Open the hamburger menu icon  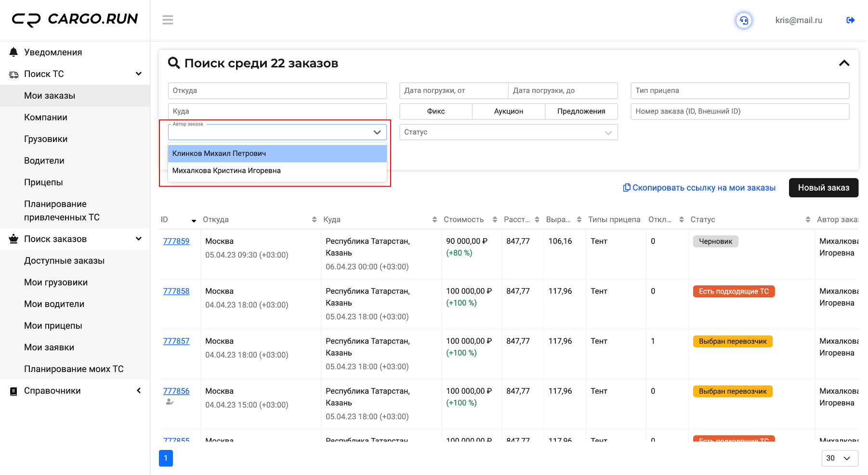tap(168, 20)
